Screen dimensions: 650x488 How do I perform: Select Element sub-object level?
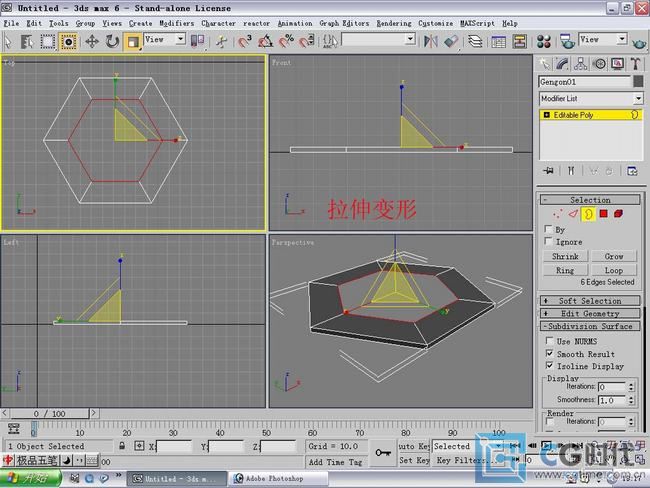click(618, 214)
